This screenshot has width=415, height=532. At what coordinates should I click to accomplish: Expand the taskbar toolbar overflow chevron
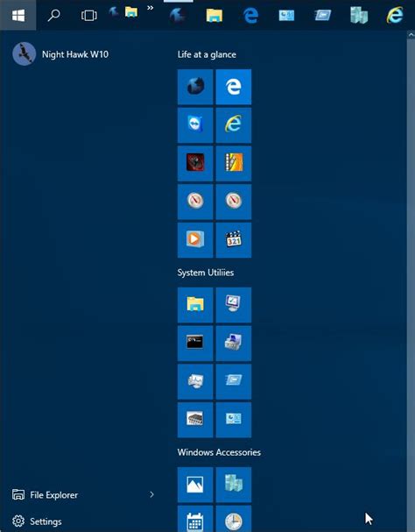click(x=150, y=8)
